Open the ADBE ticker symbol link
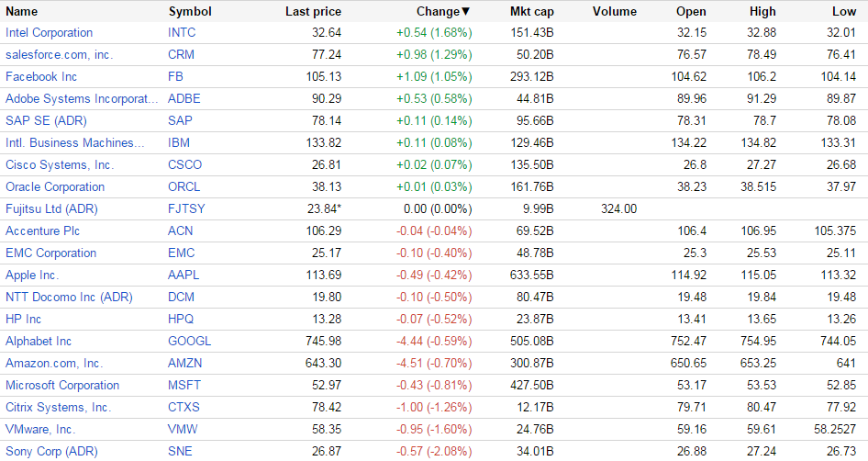Screen dimensions: 868x461 (184, 98)
